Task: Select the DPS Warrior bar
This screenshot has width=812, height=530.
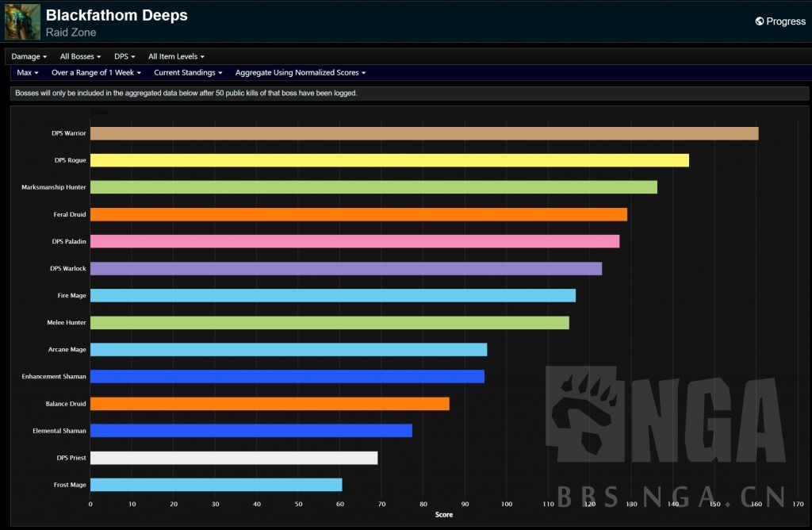Action: pyautogui.click(x=424, y=133)
